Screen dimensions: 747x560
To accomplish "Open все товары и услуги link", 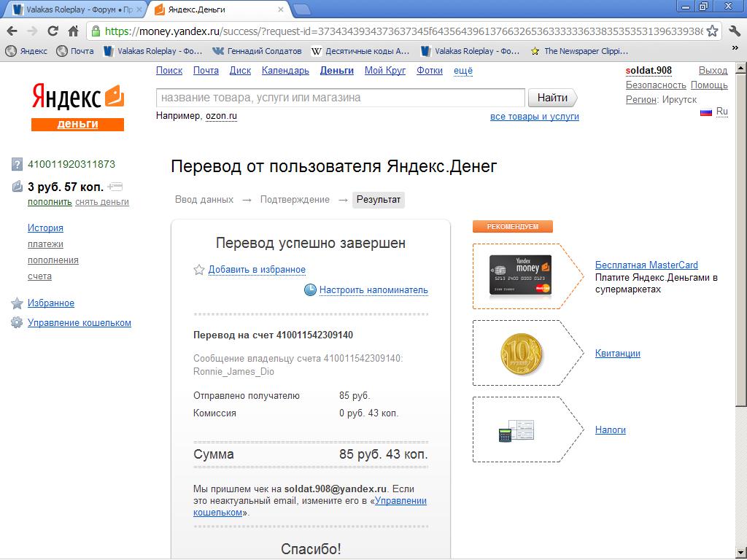I will 535,116.
